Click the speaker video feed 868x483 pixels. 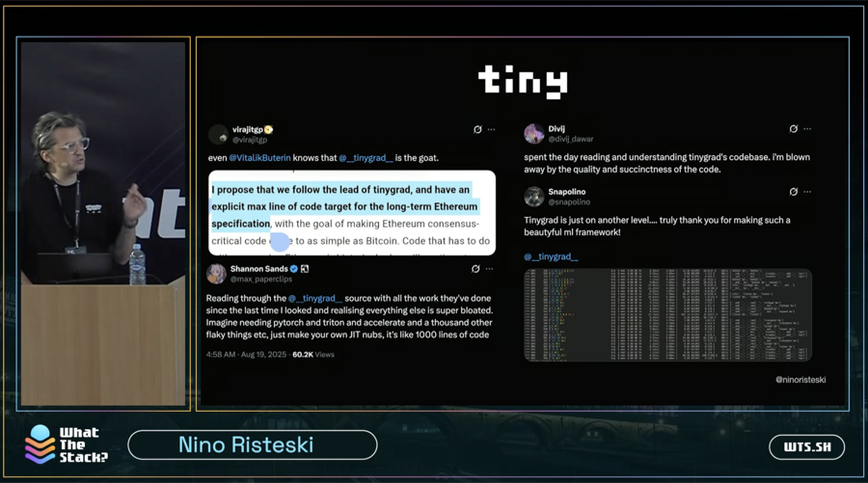[103, 224]
